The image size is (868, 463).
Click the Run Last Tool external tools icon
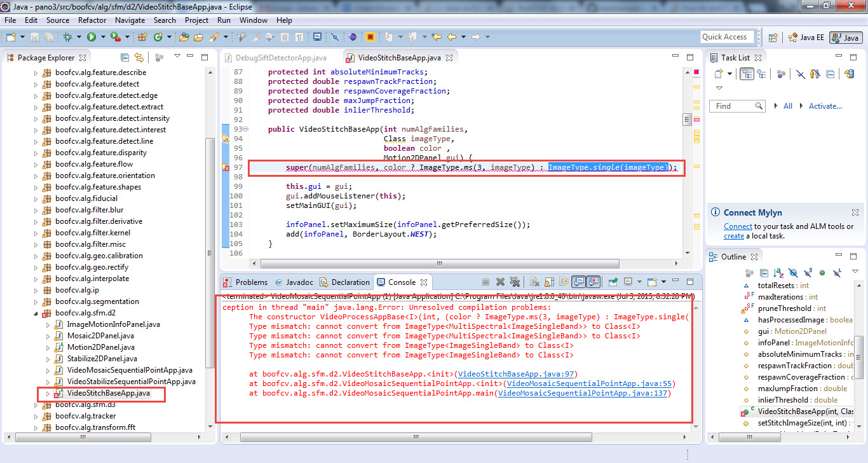click(x=116, y=37)
